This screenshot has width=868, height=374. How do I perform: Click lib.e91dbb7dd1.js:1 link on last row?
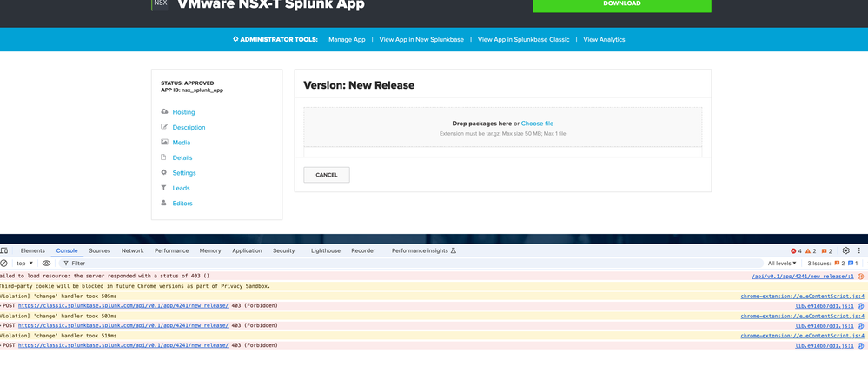tap(825, 345)
